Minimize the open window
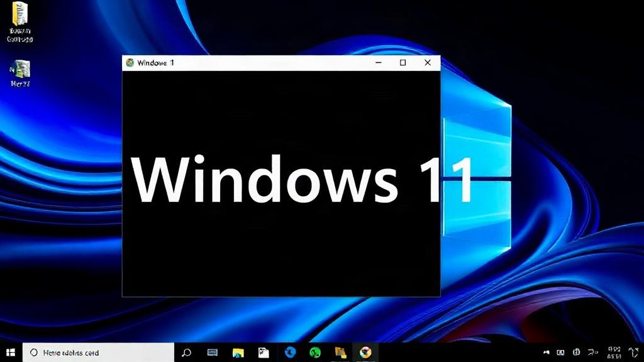 (379, 62)
